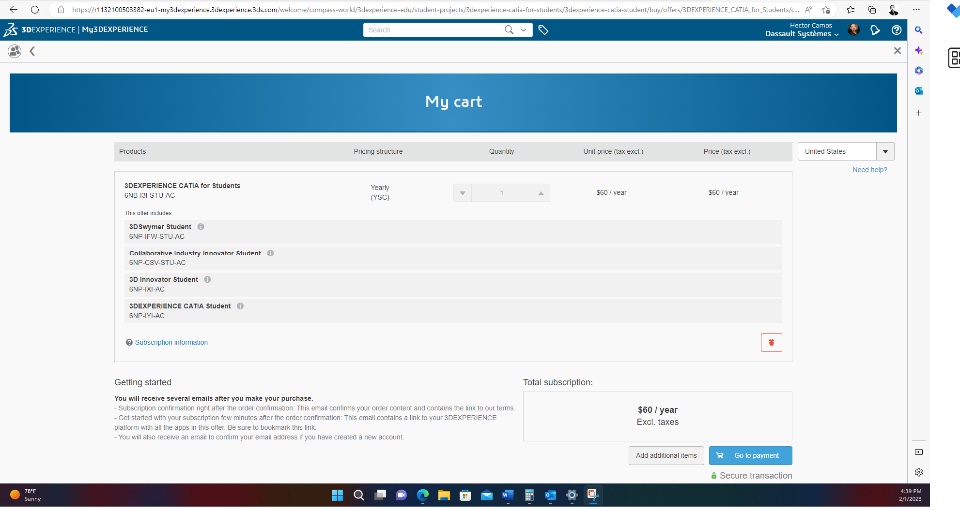
Task: Click Go to payment button
Action: [750, 456]
